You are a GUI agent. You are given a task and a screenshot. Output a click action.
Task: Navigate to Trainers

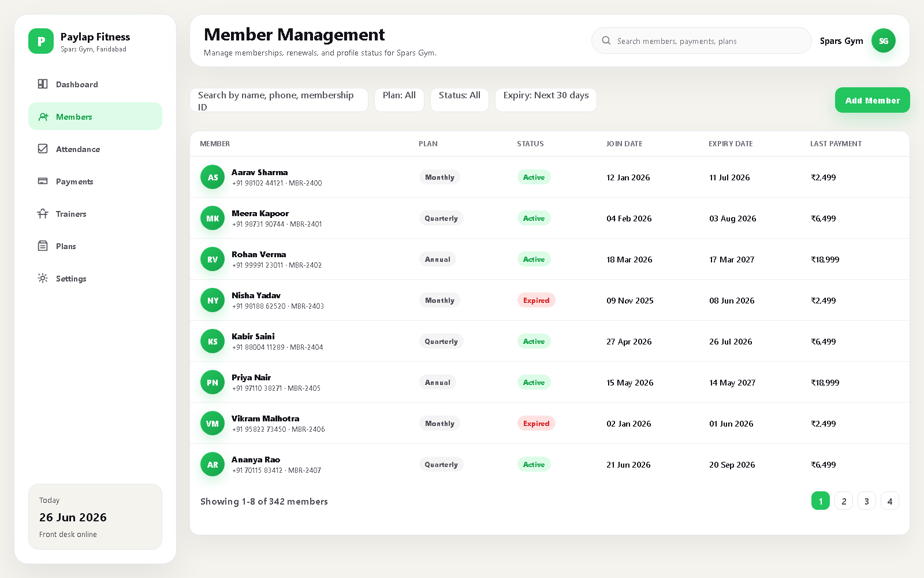[x=95, y=213]
